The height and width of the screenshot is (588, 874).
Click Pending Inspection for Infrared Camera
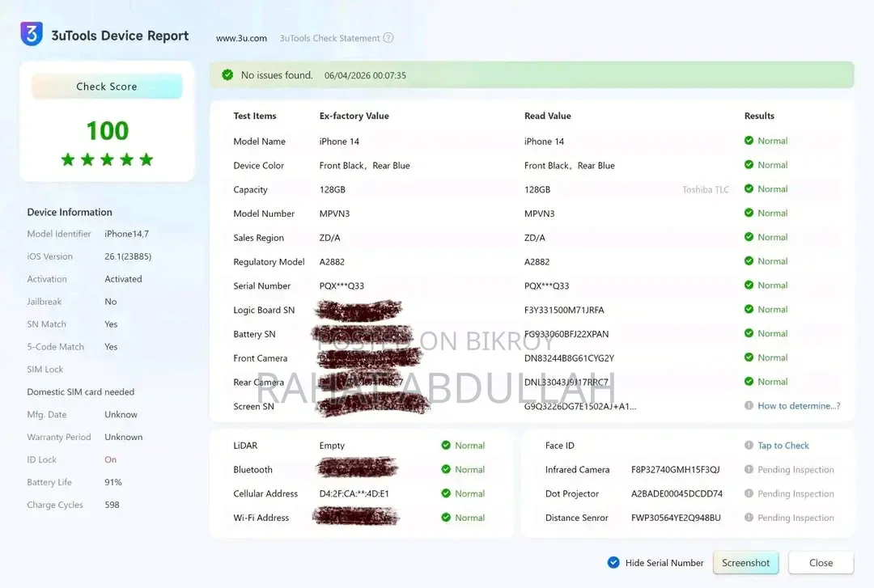click(796, 469)
